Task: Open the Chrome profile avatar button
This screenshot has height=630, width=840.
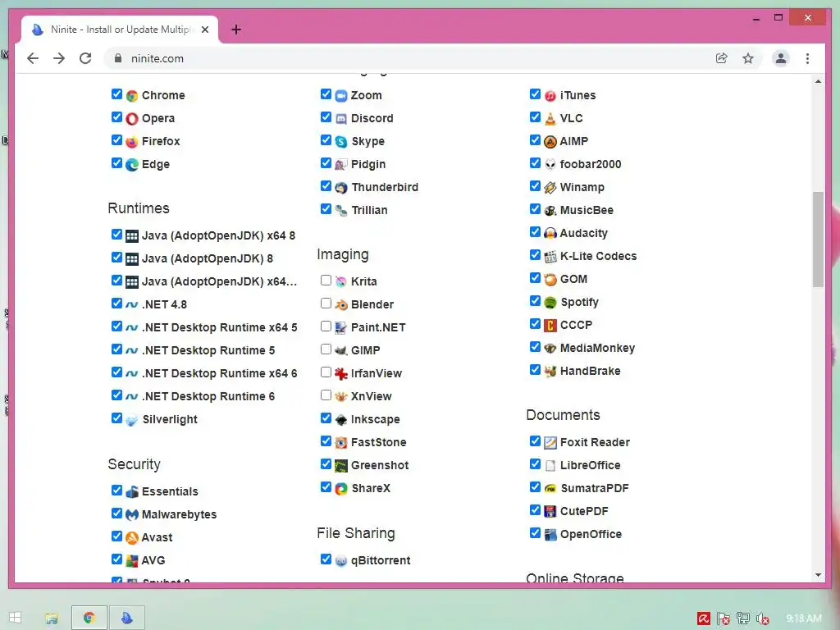Action: tap(781, 58)
